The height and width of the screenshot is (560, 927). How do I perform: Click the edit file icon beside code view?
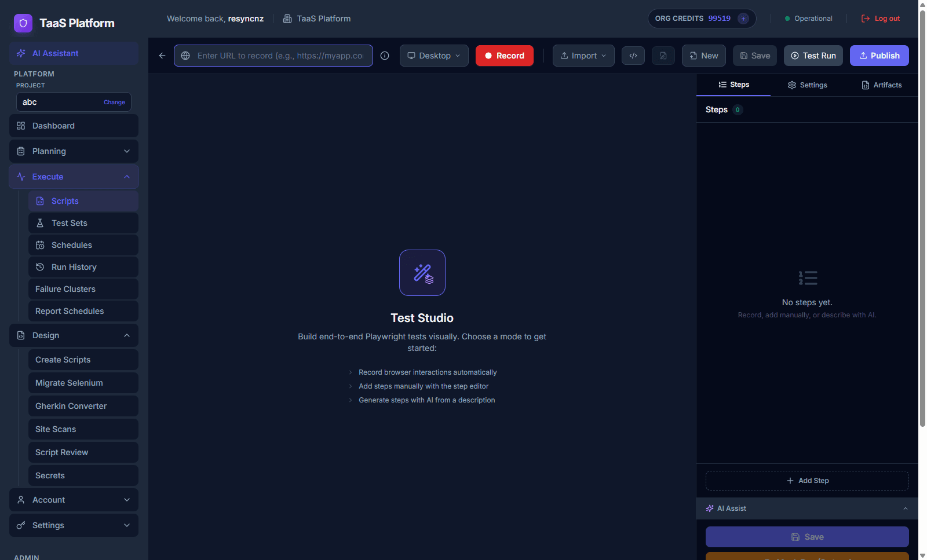pos(663,55)
